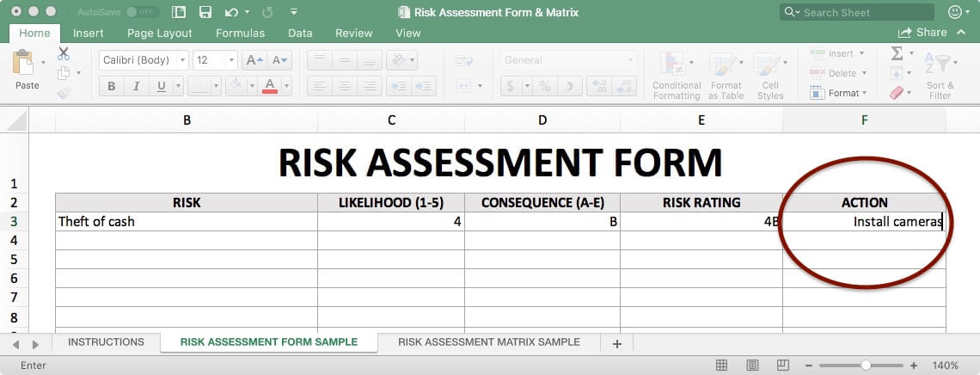This screenshot has width=980, height=375.
Task: Click in the Search Sheet field
Action: coord(857,12)
